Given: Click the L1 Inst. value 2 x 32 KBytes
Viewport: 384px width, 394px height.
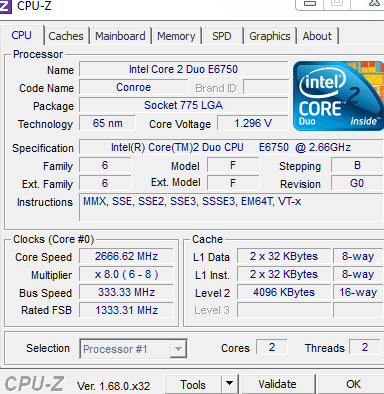Looking at the screenshot, I should coord(284,274).
